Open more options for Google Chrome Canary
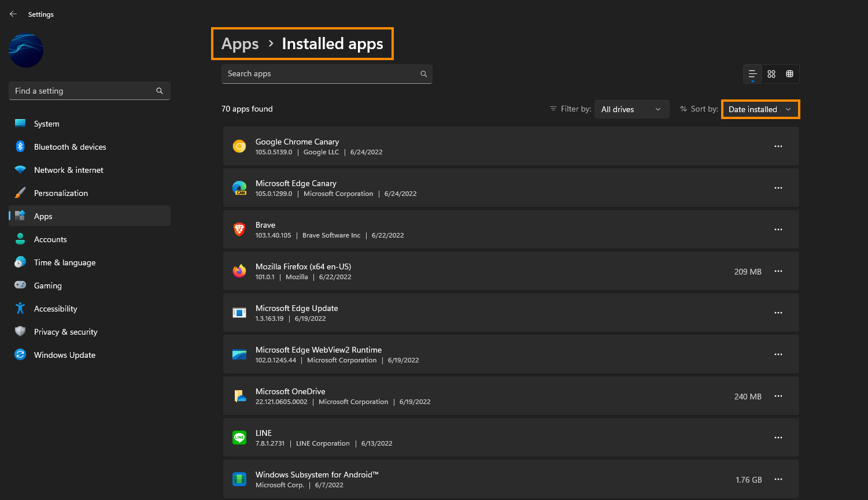 coord(778,146)
